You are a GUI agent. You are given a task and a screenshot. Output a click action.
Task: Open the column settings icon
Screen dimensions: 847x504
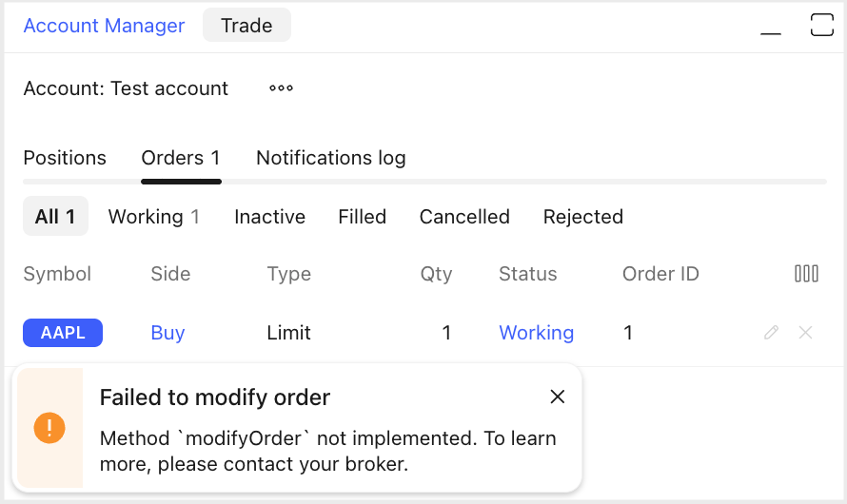[806, 274]
